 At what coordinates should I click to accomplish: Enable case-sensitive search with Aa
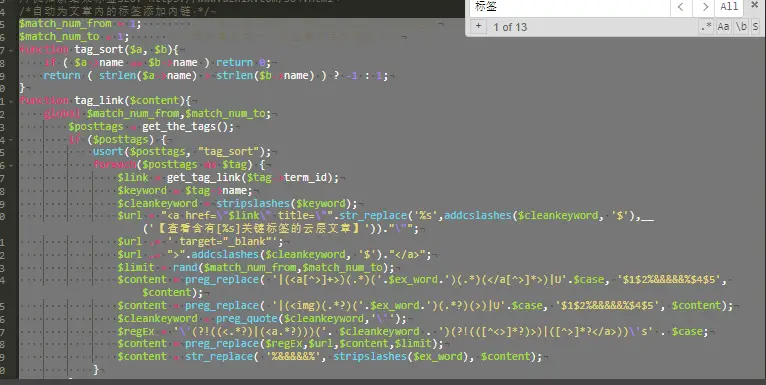(723, 27)
